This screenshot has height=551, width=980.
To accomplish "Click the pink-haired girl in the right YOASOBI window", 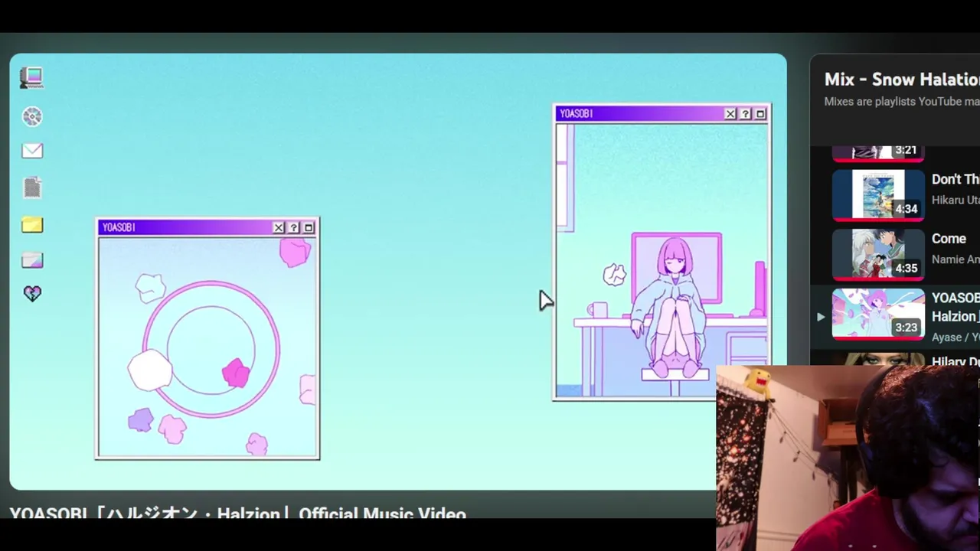I will click(x=671, y=309).
